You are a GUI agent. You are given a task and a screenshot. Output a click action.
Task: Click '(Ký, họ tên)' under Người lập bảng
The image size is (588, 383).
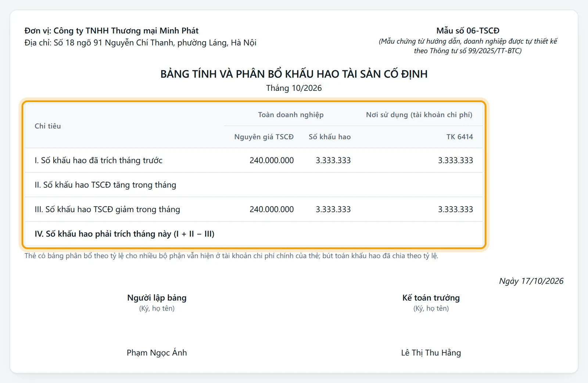[157, 308]
